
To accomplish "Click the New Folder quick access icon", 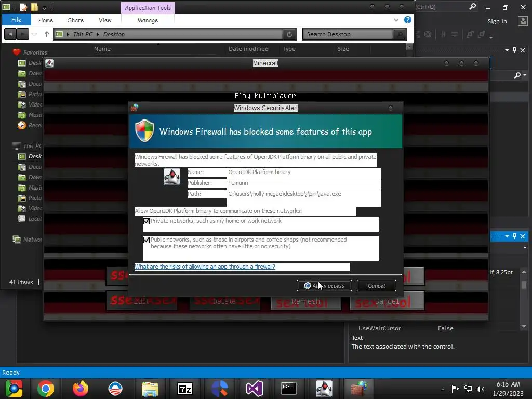I will coord(34,7).
